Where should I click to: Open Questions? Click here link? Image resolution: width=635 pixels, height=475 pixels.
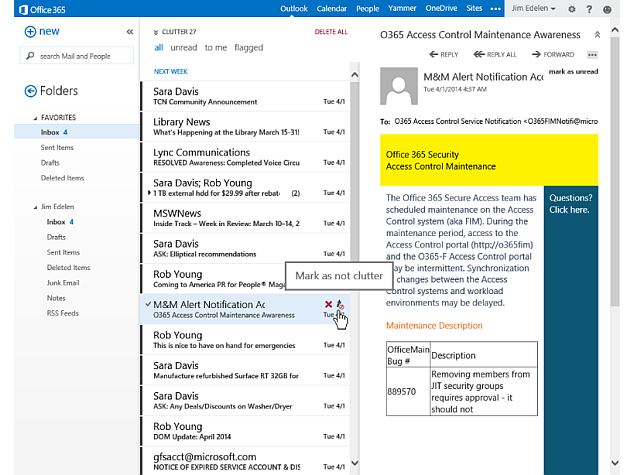click(571, 204)
